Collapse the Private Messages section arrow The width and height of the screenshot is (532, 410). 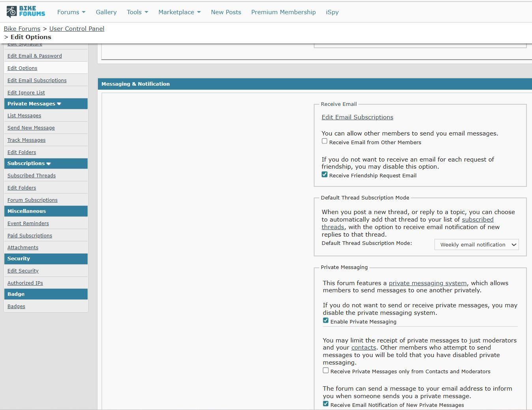coord(59,104)
